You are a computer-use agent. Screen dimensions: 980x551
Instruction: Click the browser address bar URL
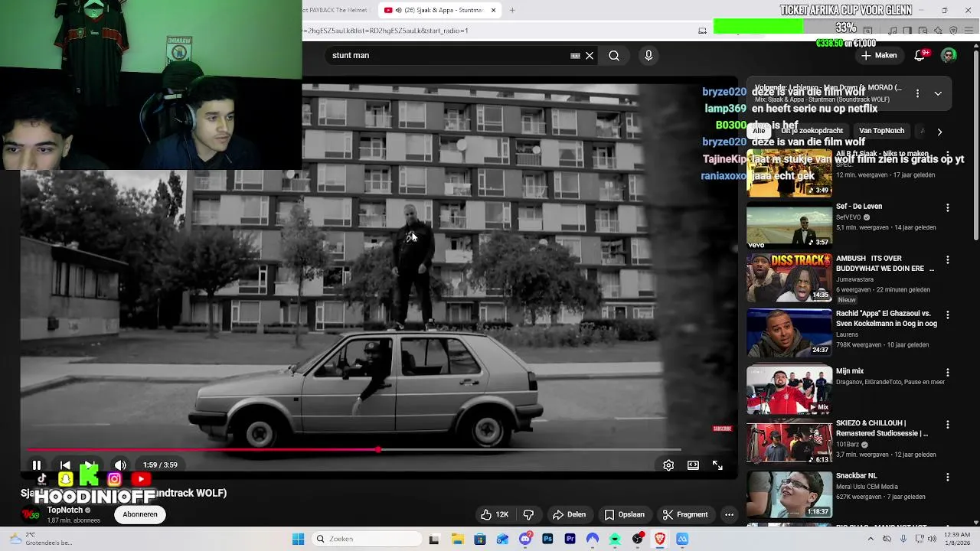[387, 31]
